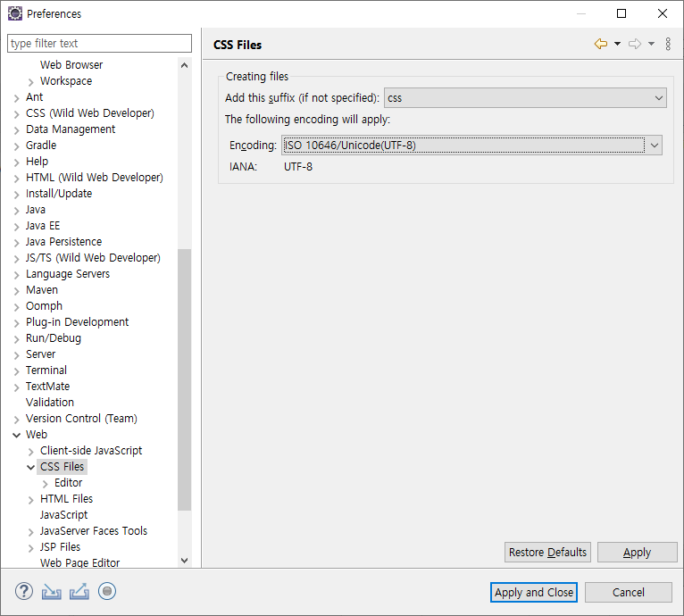Expand the Java EE node arrow
684x616 pixels.
coord(17,227)
